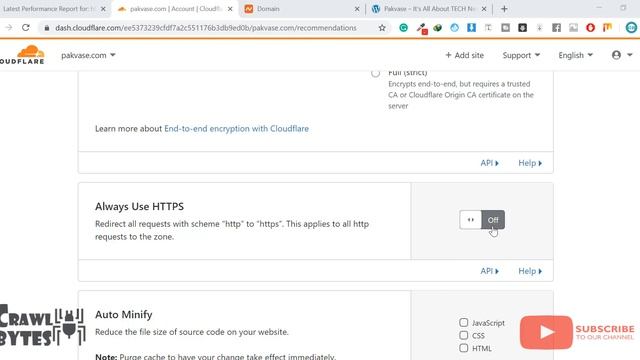Viewport: 640px width, 360px height.
Task: Toggle Always Use HTTPS switch
Action: coord(482,220)
